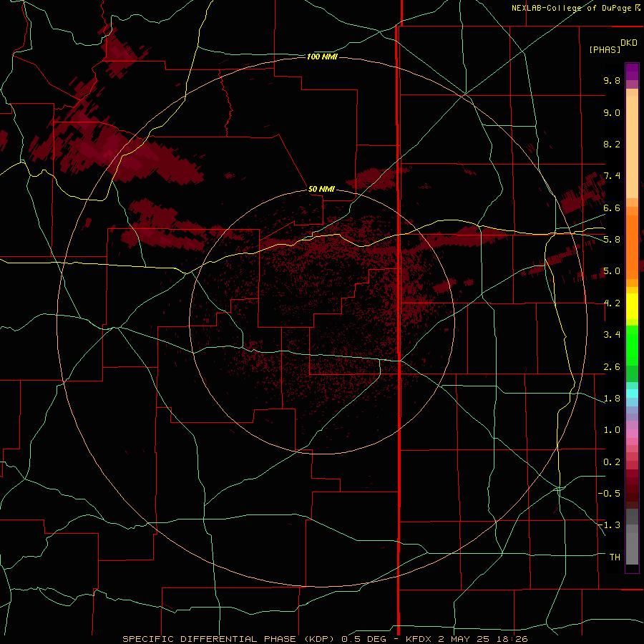Click the -0.5 value on the color scale

(609, 493)
